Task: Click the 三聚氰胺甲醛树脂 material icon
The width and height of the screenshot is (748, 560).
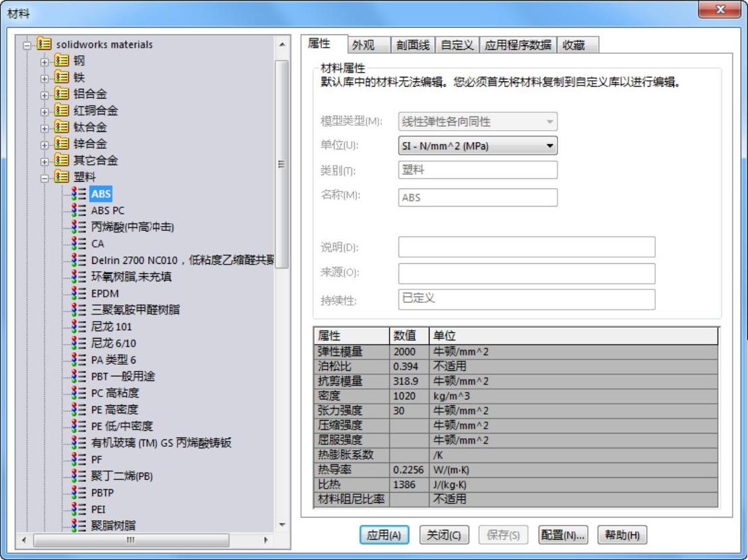Action: point(79,310)
